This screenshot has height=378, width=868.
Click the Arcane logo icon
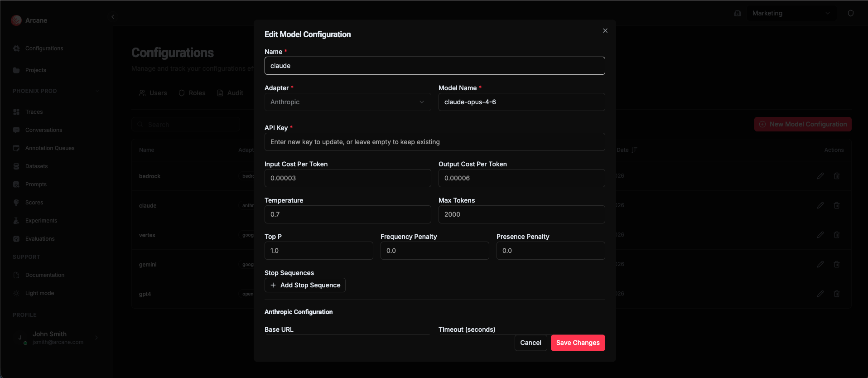coord(16,20)
